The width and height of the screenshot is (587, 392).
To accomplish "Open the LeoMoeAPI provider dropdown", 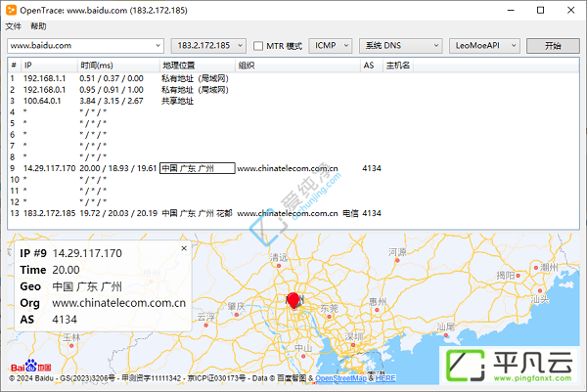I will [484, 46].
